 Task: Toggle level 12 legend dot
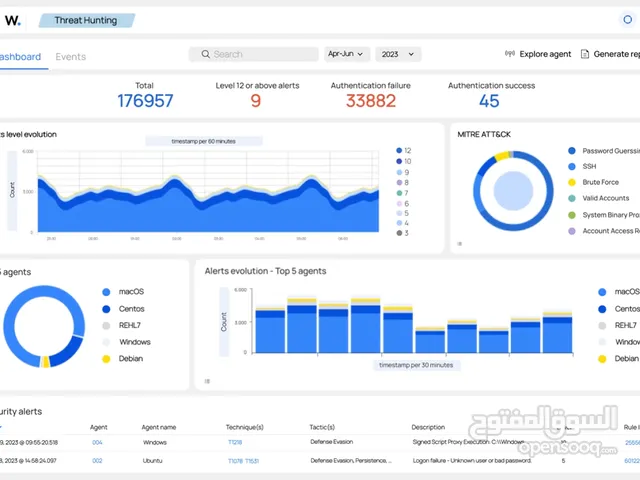tap(399, 151)
